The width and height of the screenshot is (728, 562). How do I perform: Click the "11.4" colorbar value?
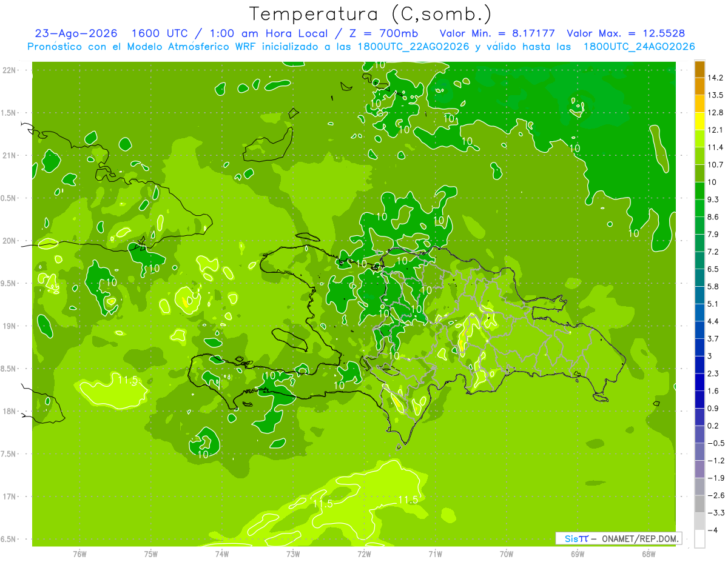tap(715, 147)
